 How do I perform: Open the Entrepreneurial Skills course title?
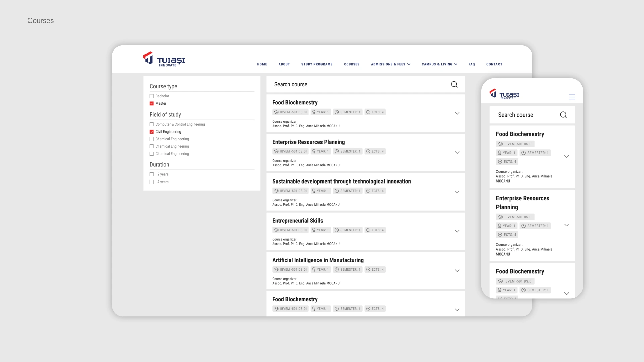click(x=297, y=221)
